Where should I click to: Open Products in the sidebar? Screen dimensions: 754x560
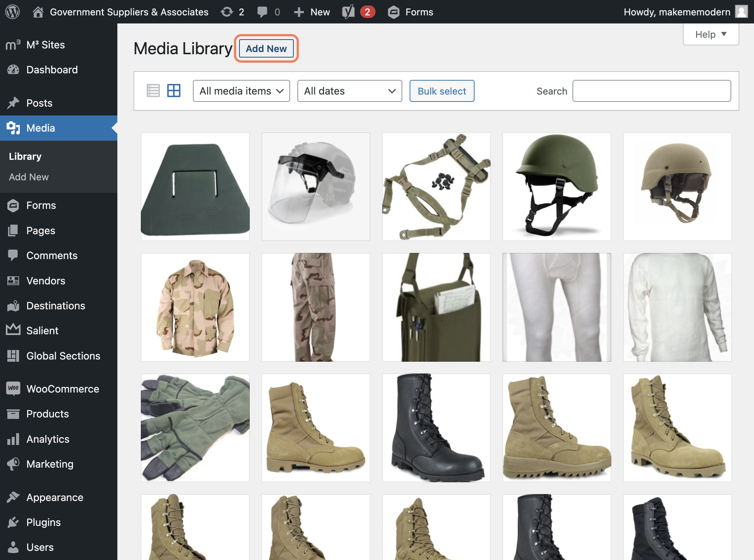point(59,414)
